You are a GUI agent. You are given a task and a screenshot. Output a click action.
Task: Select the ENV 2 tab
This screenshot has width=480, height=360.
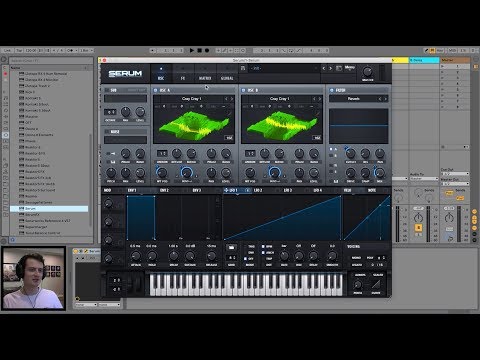coord(164,190)
